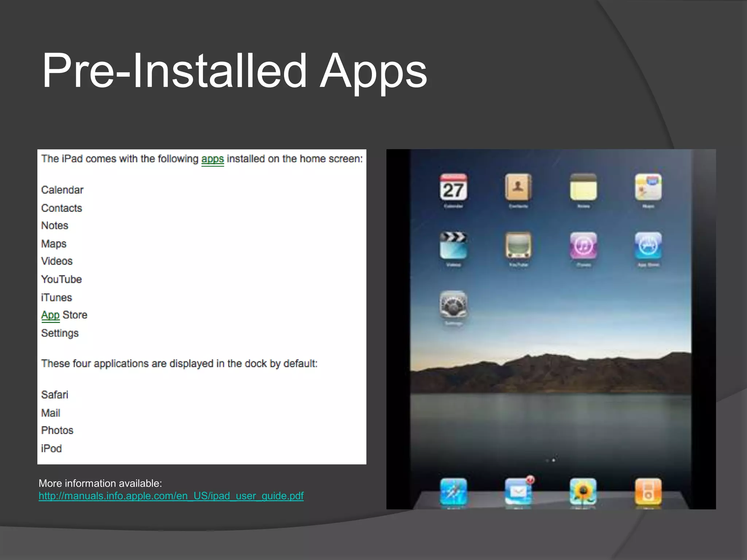Click the dock applications description sentence
Viewport: 747px width, 560px height.
179,364
